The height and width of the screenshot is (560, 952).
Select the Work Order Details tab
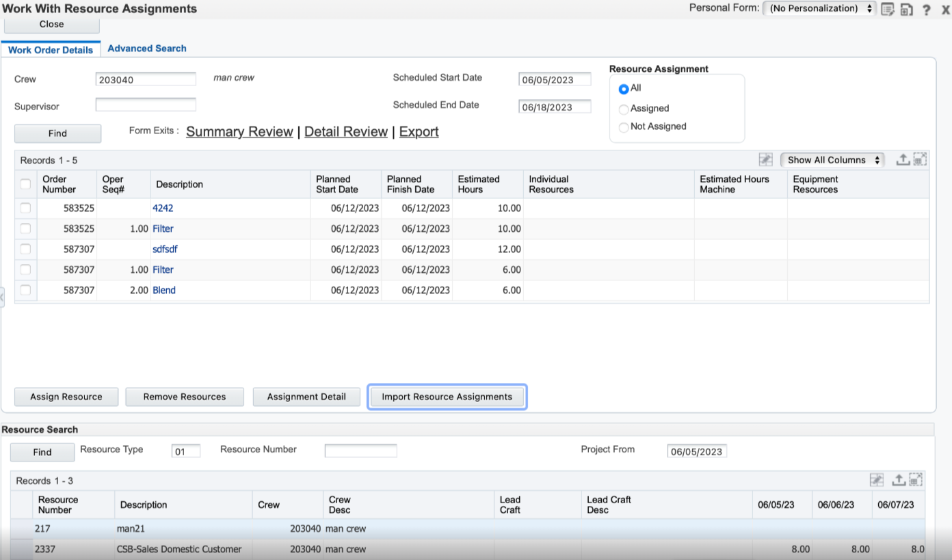click(51, 50)
